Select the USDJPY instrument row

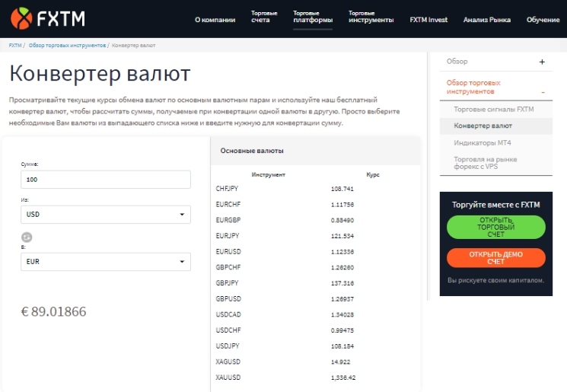(x=315, y=346)
